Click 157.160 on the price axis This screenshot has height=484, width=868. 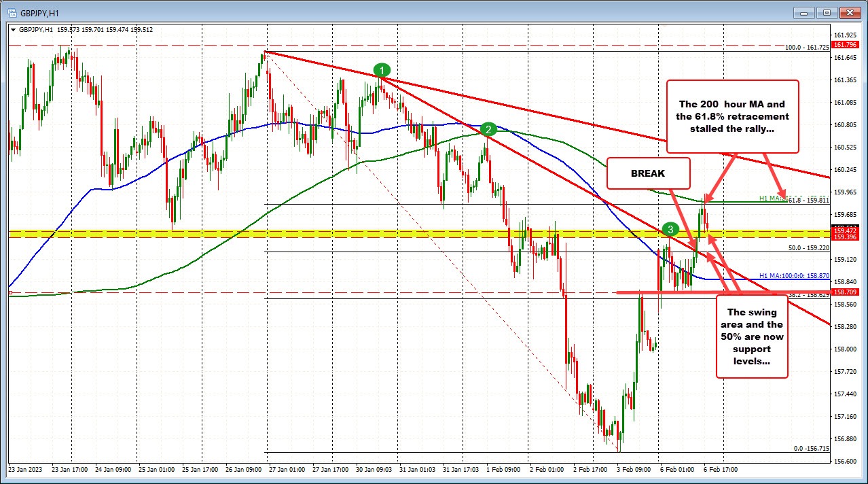coord(845,417)
